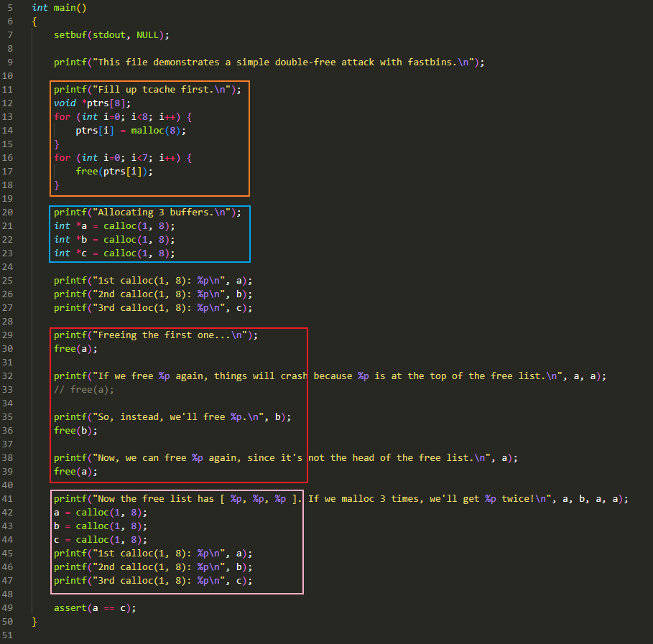Viewport: 653px width, 644px height.
Task: Place cursor on the setbuf call
Action: tap(70, 35)
